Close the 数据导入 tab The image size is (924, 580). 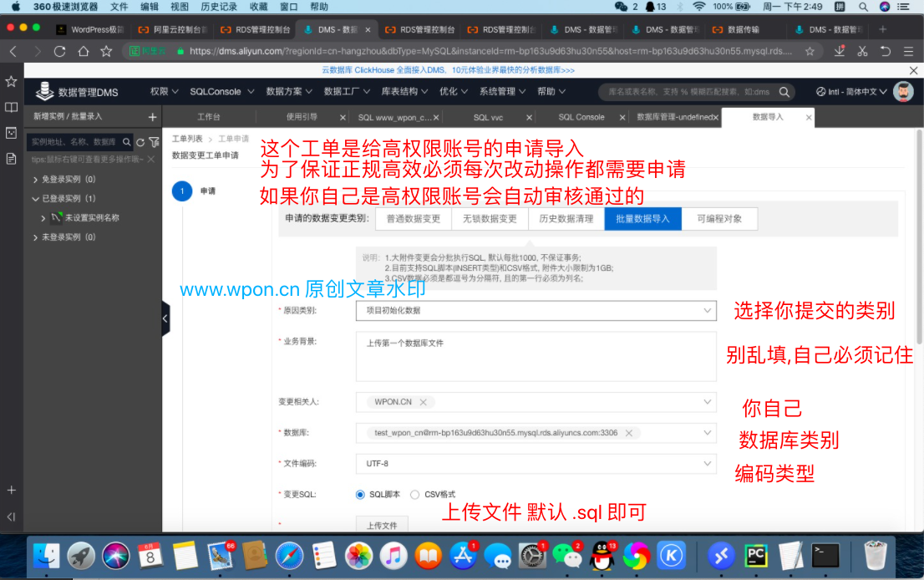809,117
